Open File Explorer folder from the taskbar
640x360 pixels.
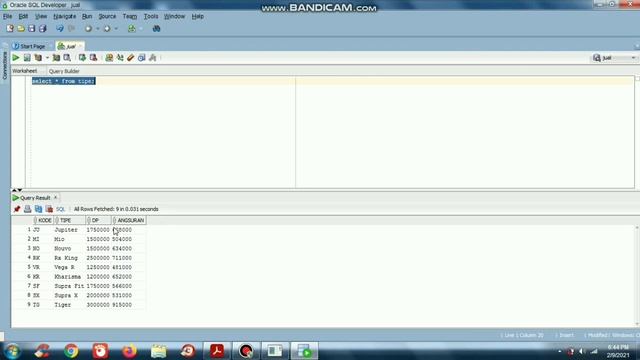pyautogui.click(x=158, y=351)
